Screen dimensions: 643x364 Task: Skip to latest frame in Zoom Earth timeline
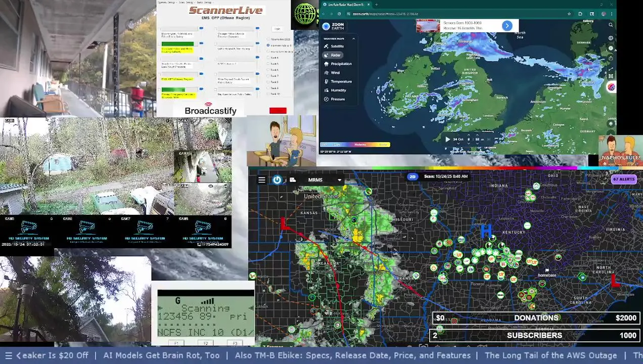490,139
